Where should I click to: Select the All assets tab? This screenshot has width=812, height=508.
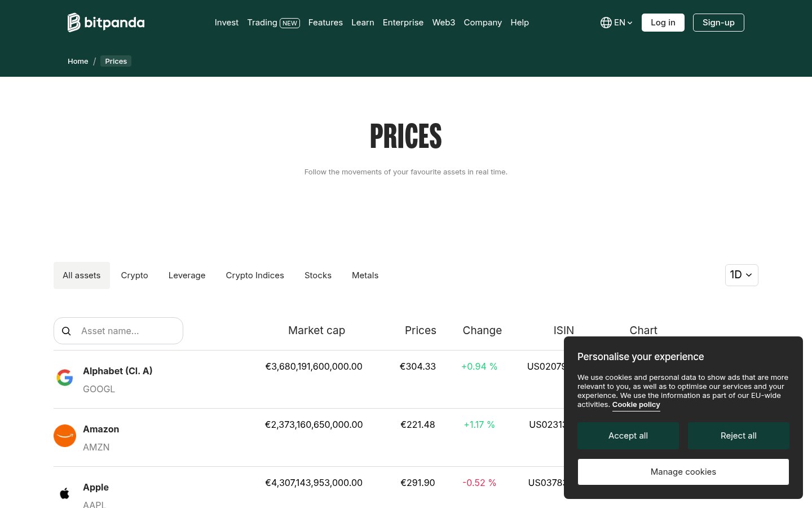82,275
